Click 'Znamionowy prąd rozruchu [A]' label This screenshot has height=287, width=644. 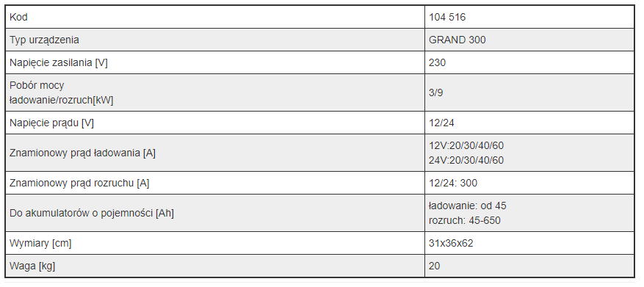pos(79,183)
